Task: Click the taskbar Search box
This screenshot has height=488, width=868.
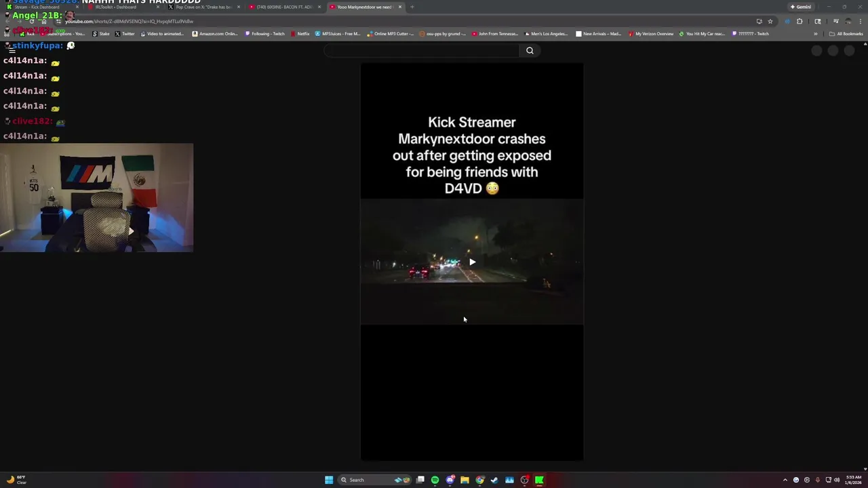Action: (x=375, y=480)
